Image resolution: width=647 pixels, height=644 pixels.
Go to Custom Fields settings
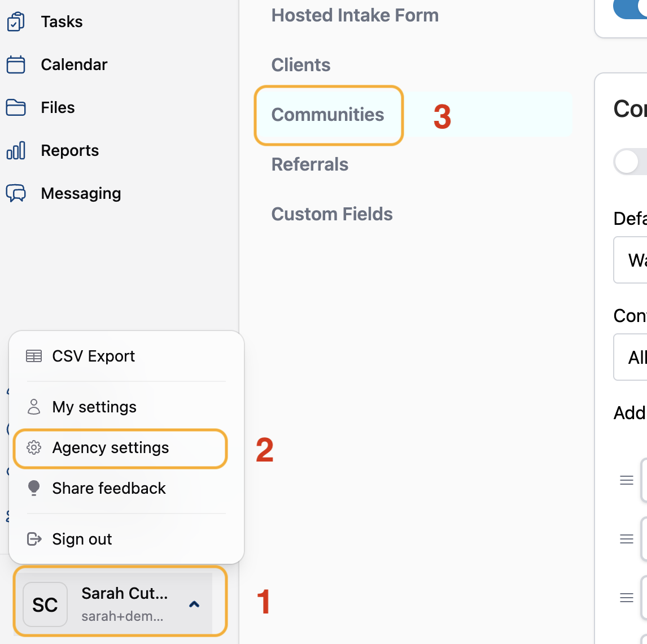[332, 214]
